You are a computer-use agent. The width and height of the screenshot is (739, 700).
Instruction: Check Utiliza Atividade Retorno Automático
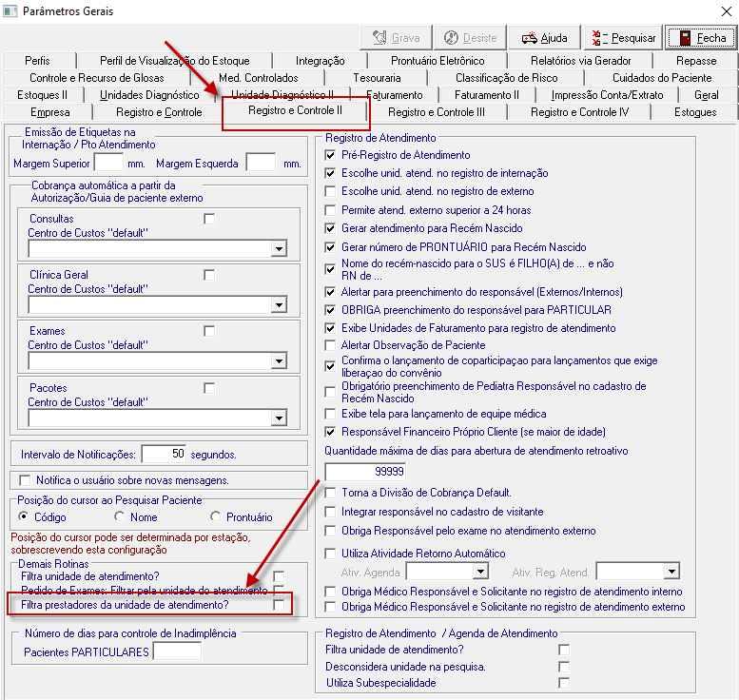click(330, 554)
